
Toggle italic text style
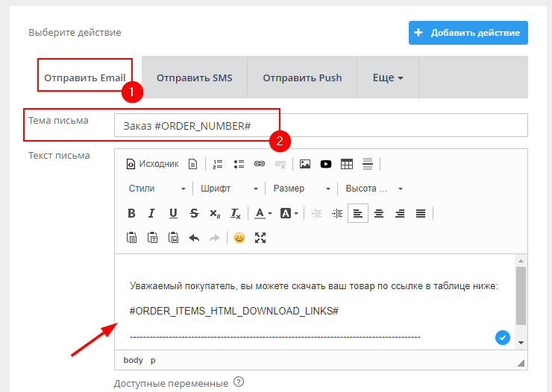click(x=152, y=213)
